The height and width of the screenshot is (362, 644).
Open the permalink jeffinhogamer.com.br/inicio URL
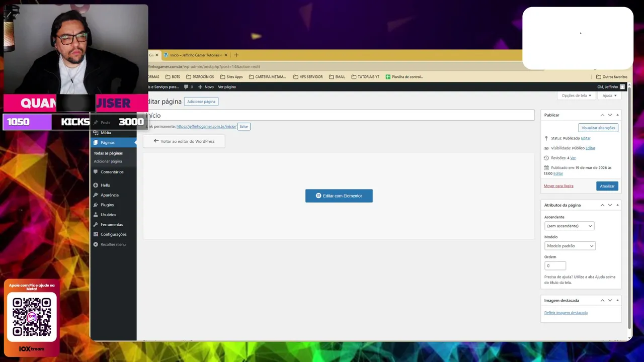[x=206, y=127]
